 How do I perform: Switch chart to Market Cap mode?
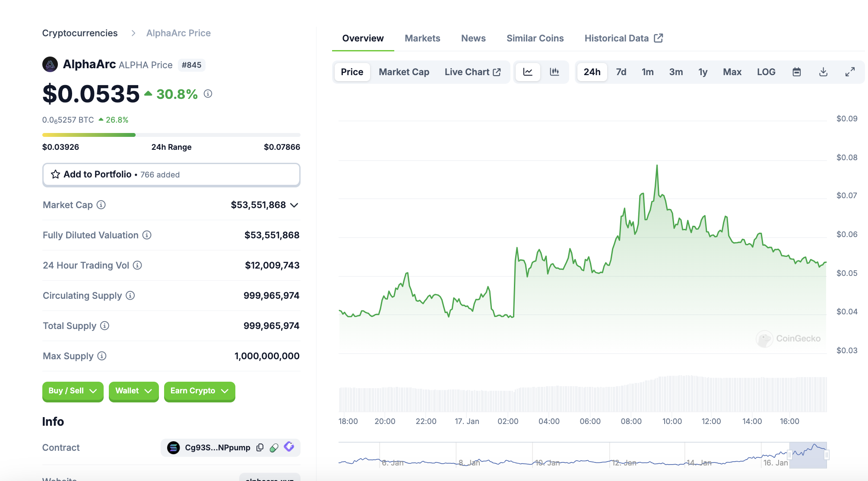[x=404, y=72]
